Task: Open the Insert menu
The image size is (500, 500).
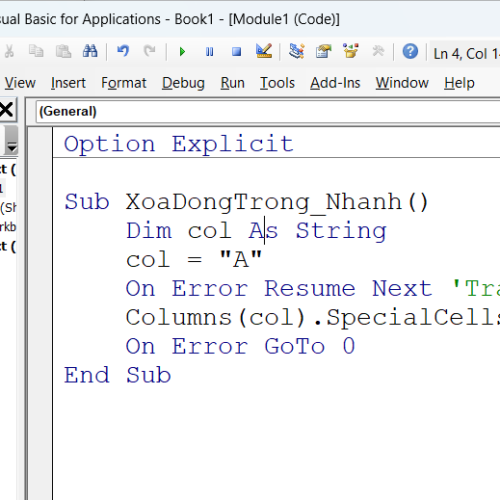Action: 68,83
